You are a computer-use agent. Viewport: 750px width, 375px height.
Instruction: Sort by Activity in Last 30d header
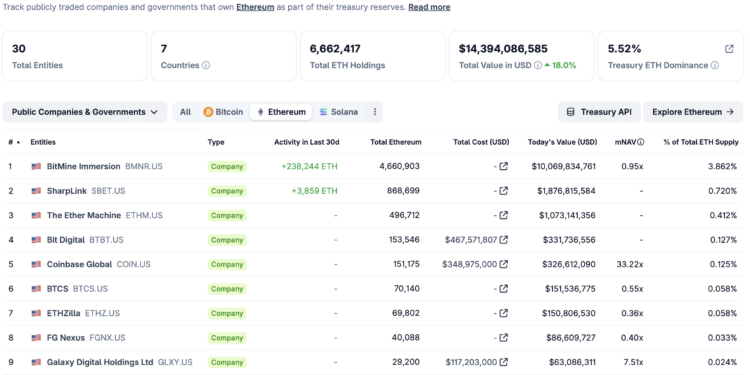coord(307,142)
